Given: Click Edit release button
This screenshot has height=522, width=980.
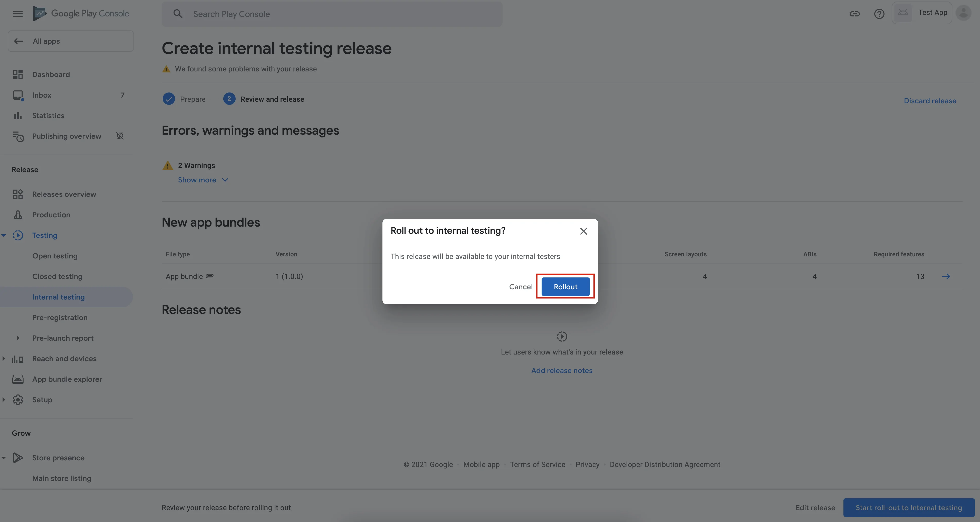Looking at the screenshot, I should tap(815, 508).
